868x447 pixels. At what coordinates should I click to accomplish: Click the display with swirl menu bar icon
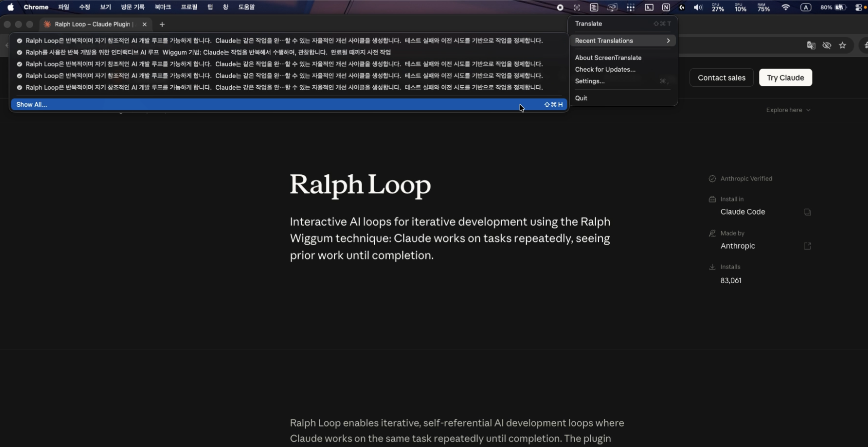click(612, 8)
